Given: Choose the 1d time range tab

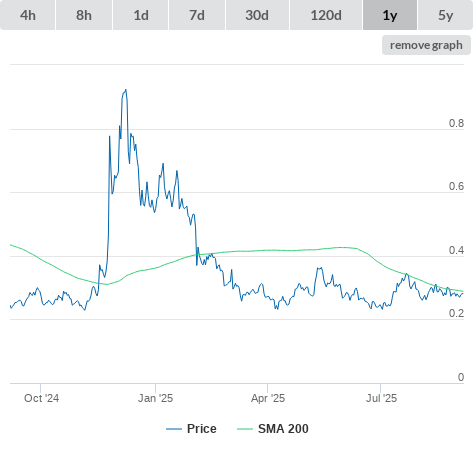Looking at the screenshot, I should (141, 15).
